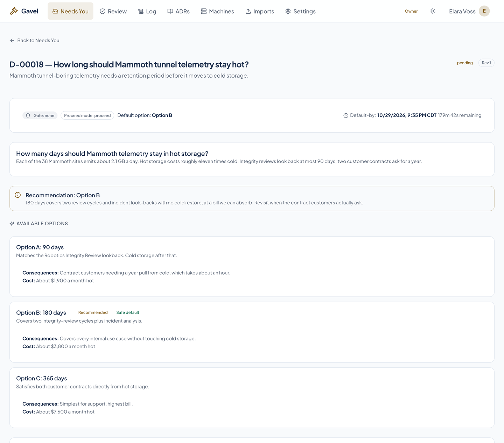Click the Proceed mode: proceed badge
Viewport: 504px width, 443px height.
pyautogui.click(x=87, y=115)
